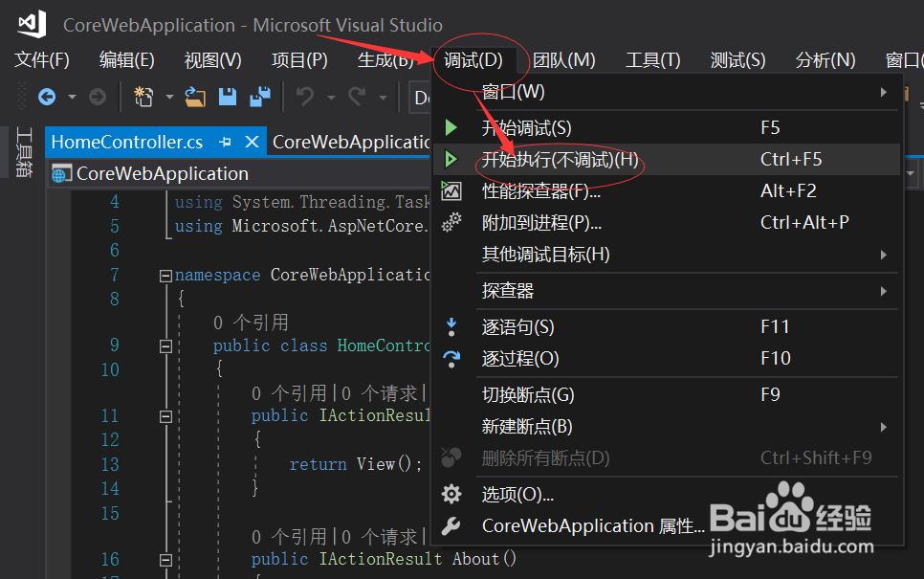Click the save file icon
The width and height of the screenshot is (924, 579).
coord(228,96)
